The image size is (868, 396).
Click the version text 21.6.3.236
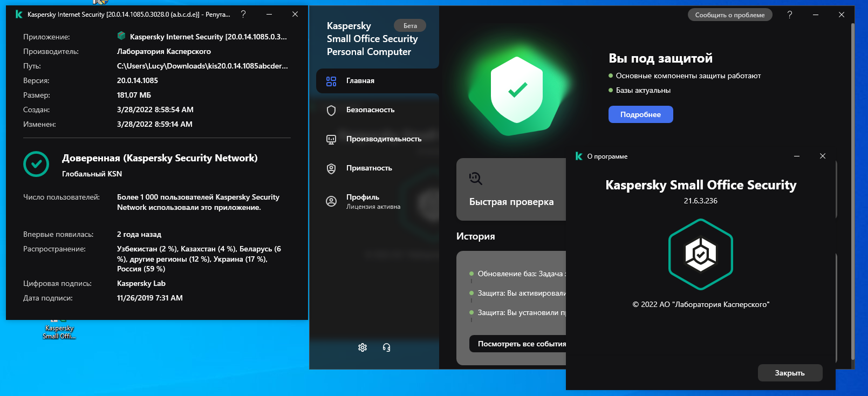(x=700, y=201)
